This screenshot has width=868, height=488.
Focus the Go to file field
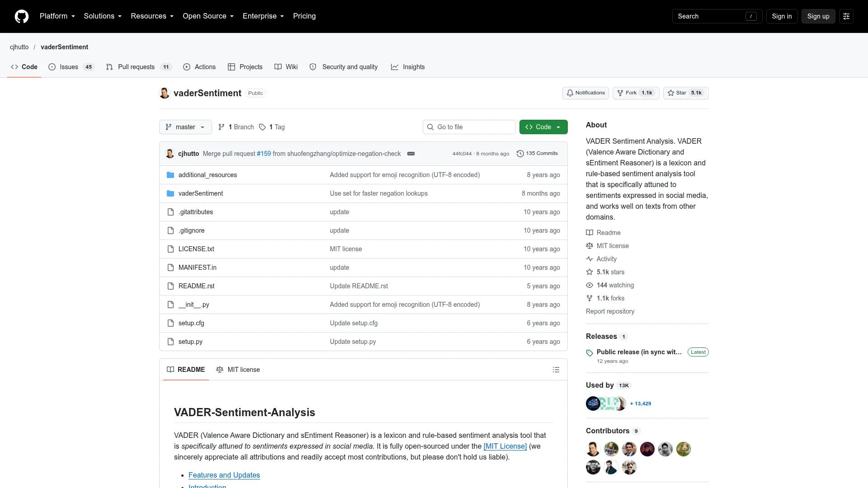(469, 127)
